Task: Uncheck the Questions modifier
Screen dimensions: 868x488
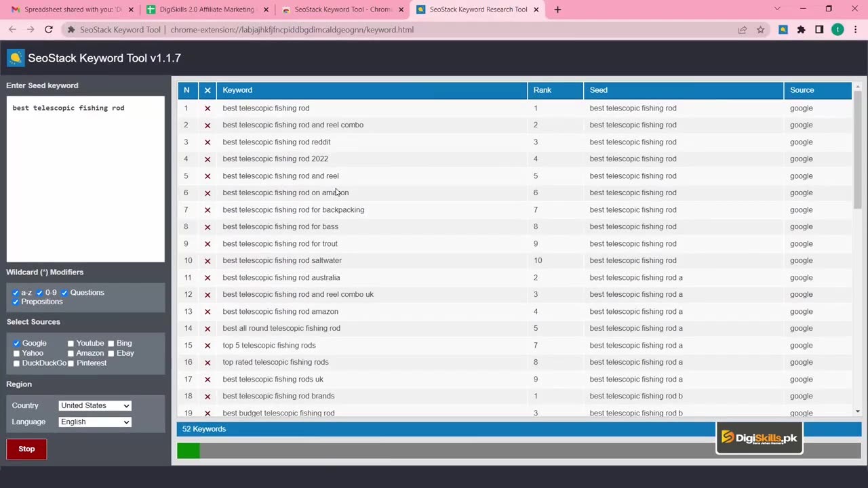Action: pyautogui.click(x=64, y=293)
